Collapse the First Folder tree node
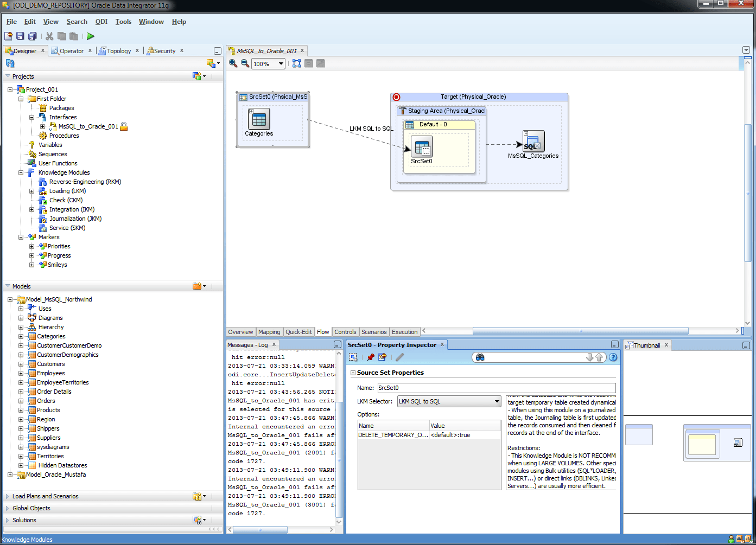Image resolution: width=756 pixels, height=545 pixels. click(20, 99)
